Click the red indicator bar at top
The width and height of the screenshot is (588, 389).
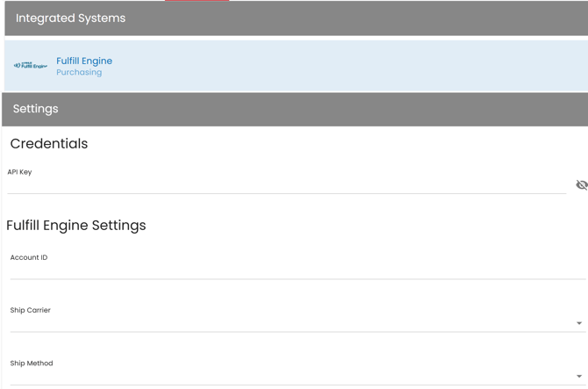point(197,1)
